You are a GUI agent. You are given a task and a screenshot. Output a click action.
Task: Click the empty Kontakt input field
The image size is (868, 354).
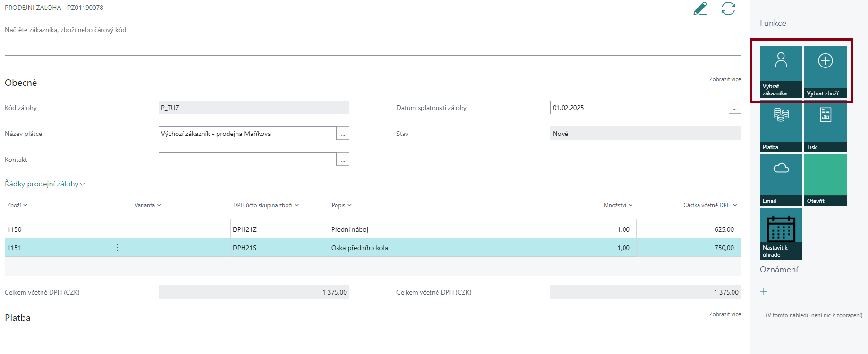click(x=247, y=160)
